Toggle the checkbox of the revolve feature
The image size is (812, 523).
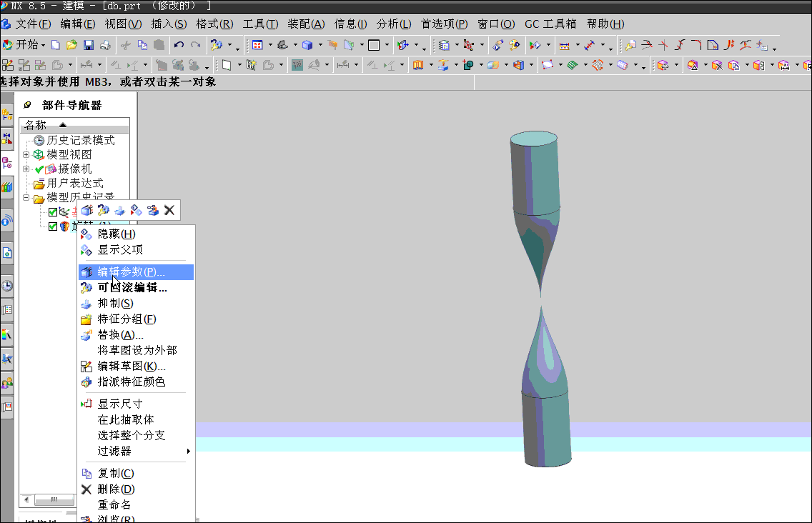coord(53,226)
